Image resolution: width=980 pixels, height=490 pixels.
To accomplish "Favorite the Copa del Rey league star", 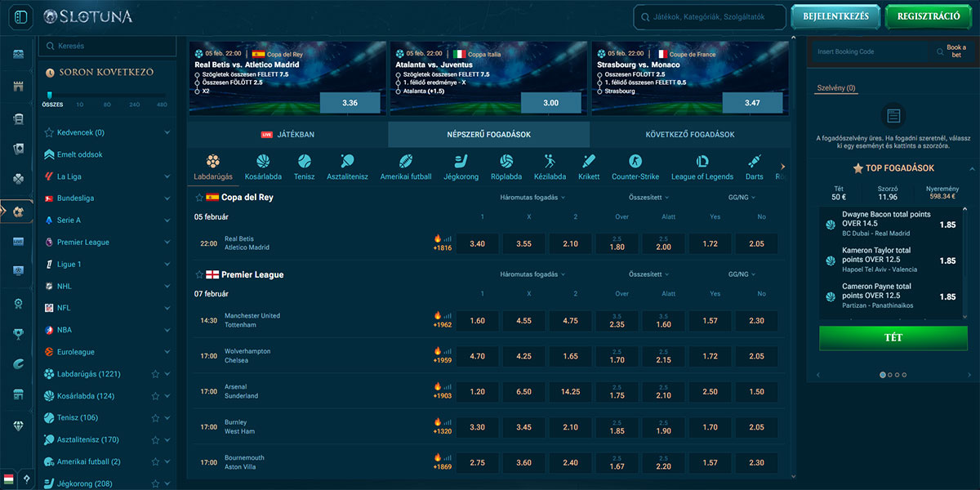I will click(199, 198).
